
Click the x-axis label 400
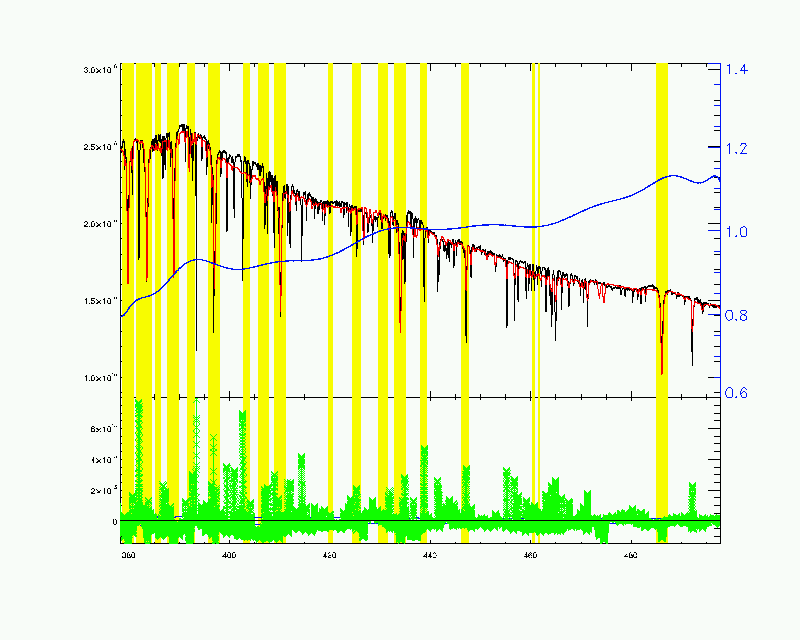coord(229,555)
